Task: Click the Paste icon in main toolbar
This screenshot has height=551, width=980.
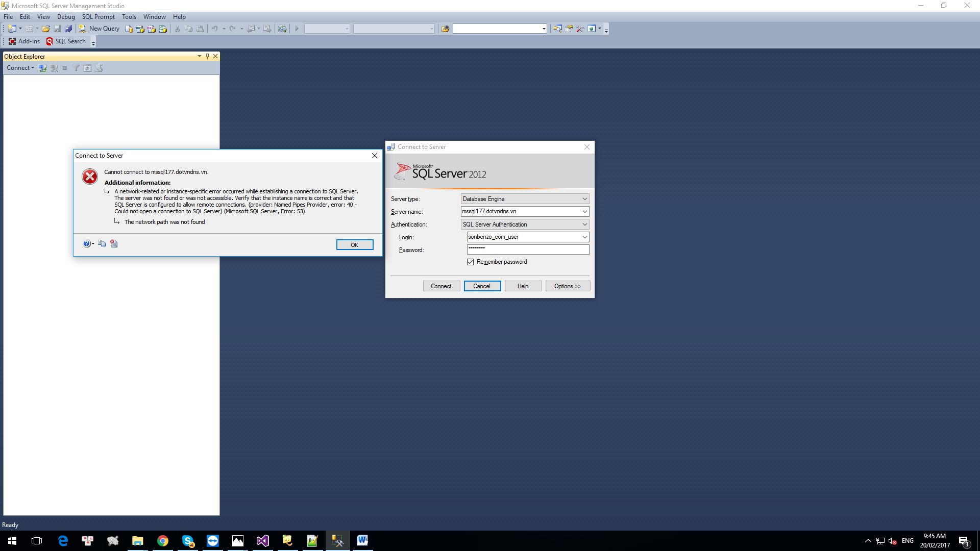Action: 200,29
